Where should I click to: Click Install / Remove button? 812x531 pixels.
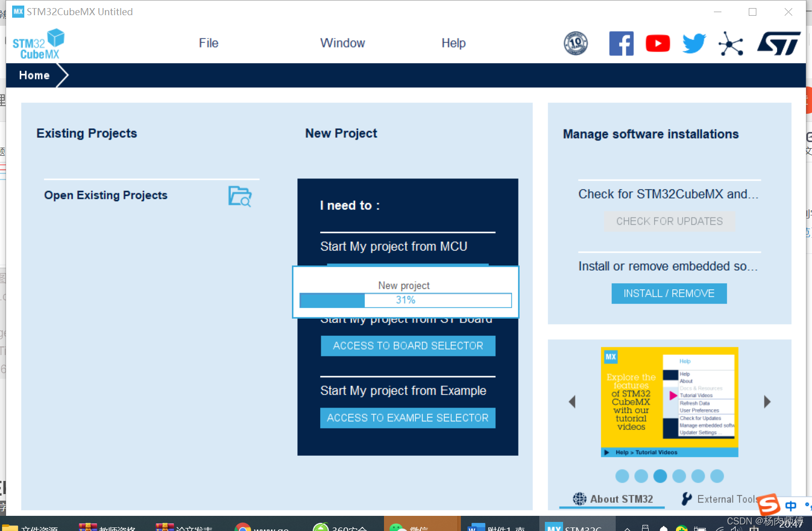coord(669,294)
